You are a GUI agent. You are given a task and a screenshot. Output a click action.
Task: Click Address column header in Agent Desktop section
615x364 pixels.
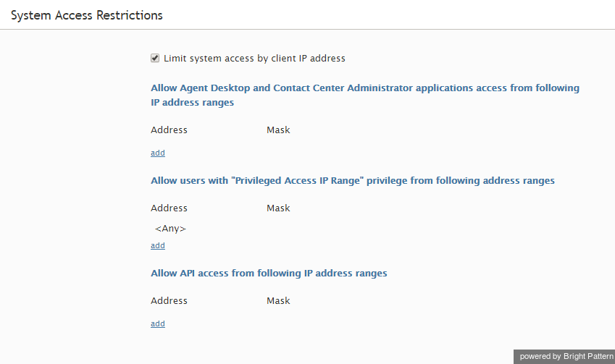(x=169, y=130)
